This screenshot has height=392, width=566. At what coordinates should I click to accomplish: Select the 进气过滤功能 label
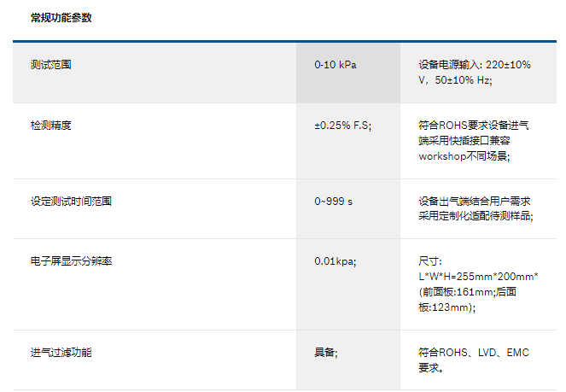tap(61, 352)
